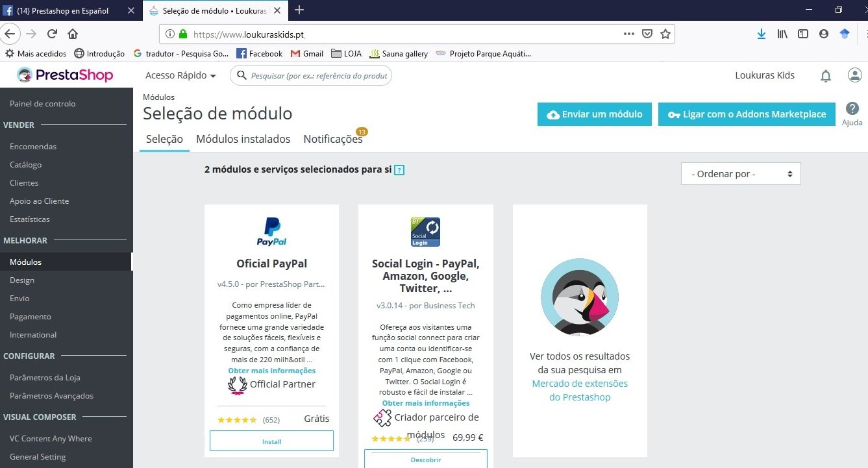Click the Social Login module icon
The image size is (868, 468).
click(x=425, y=232)
